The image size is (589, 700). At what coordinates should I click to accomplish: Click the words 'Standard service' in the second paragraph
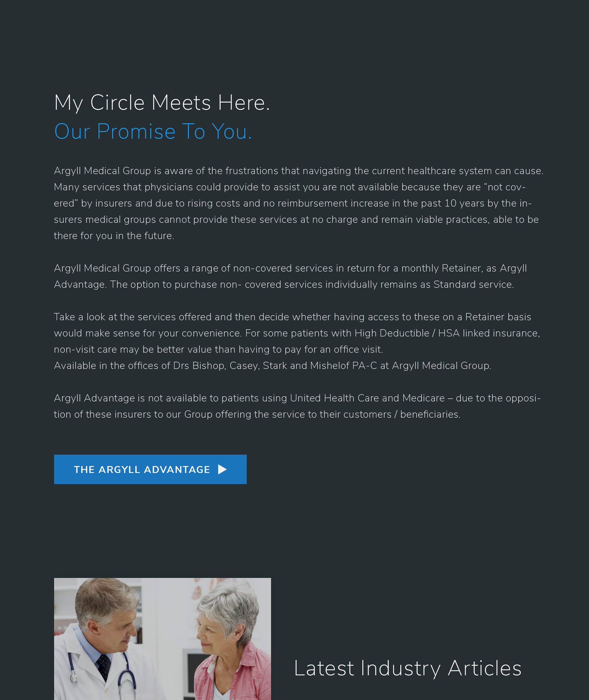pyautogui.click(x=473, y=284)
